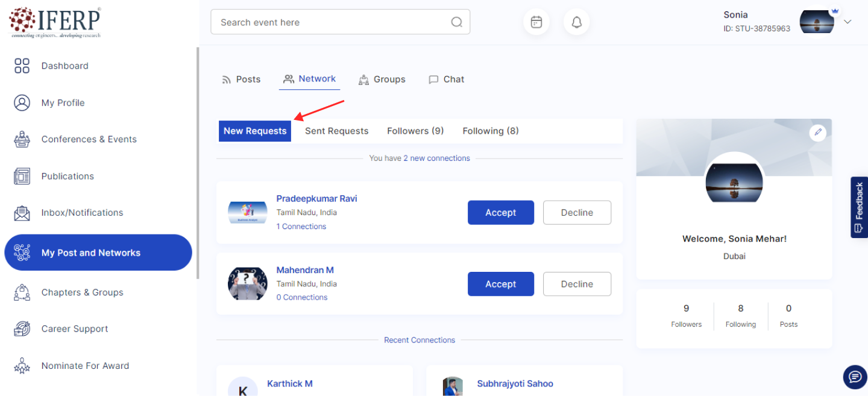Click the Career Support sidebar icon

[x=22, y=328]
